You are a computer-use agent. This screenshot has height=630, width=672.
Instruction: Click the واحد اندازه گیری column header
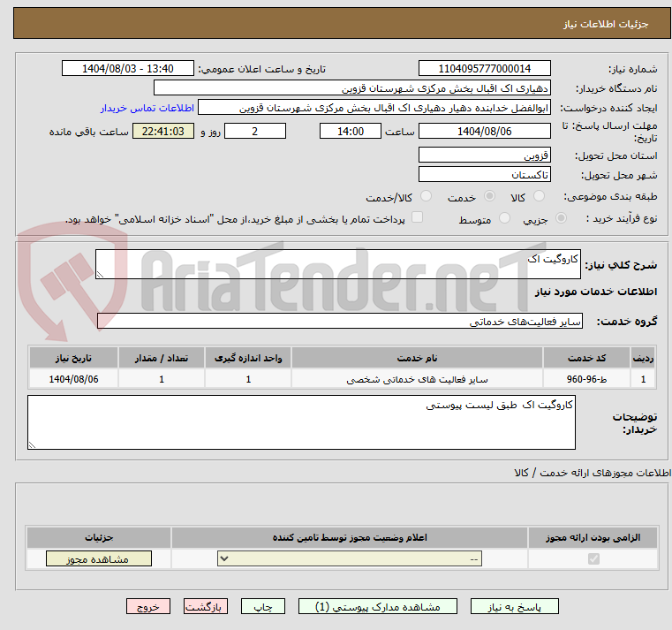pyautogui.click(x=248, y=358)
